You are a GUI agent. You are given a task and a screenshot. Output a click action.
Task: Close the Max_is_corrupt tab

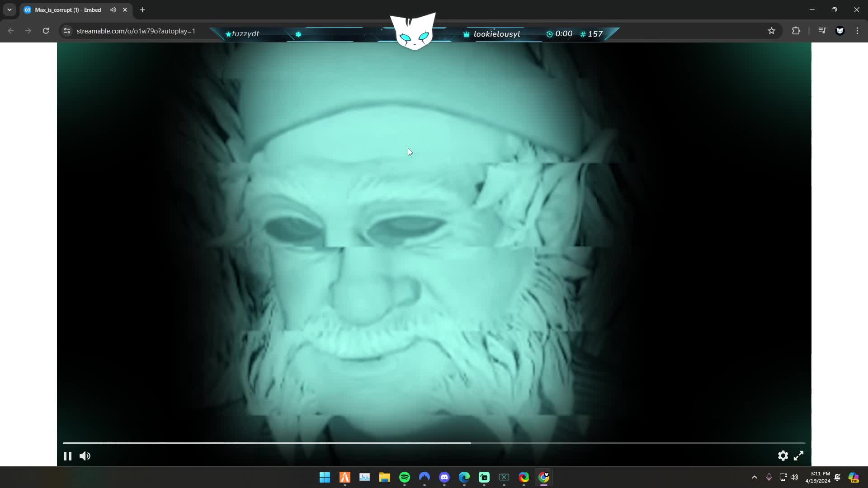click(x=125, y=9)
